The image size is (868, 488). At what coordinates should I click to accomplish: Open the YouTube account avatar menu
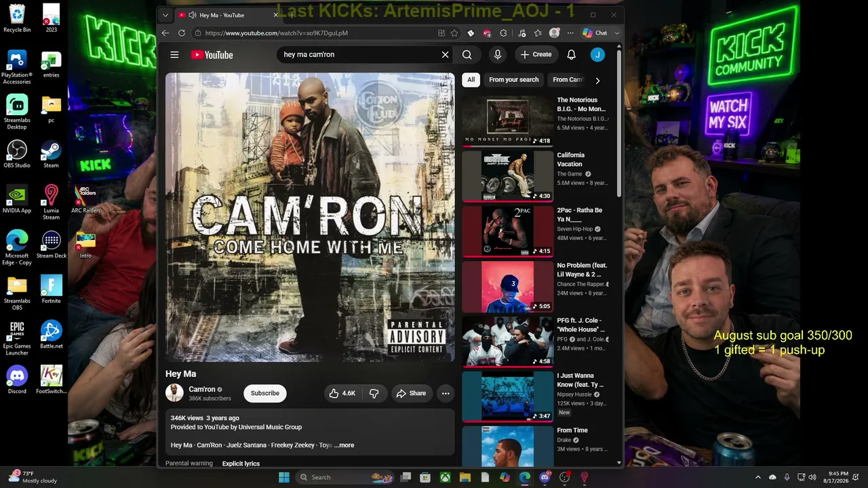click(x=597, y=55)
